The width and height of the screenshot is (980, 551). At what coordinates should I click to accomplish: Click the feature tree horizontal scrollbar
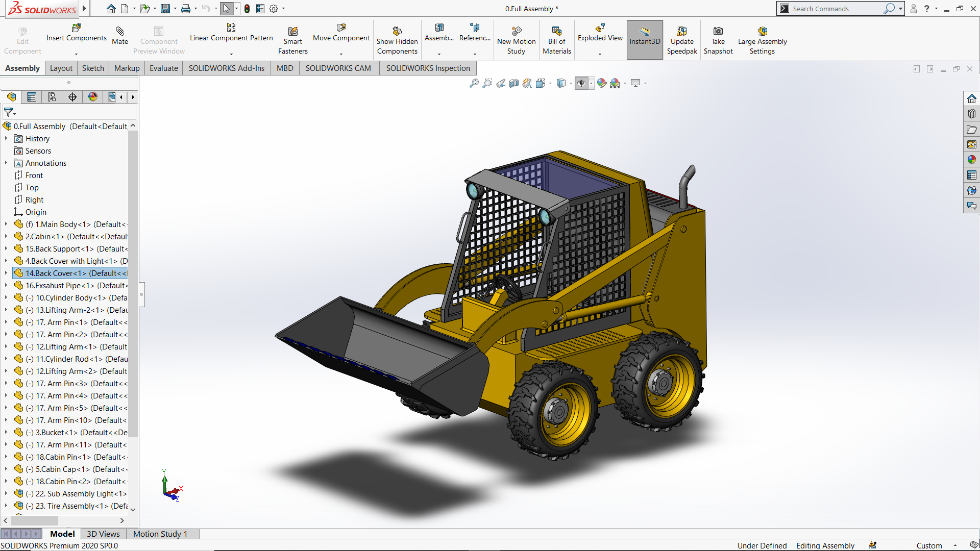tap(35, 520)
